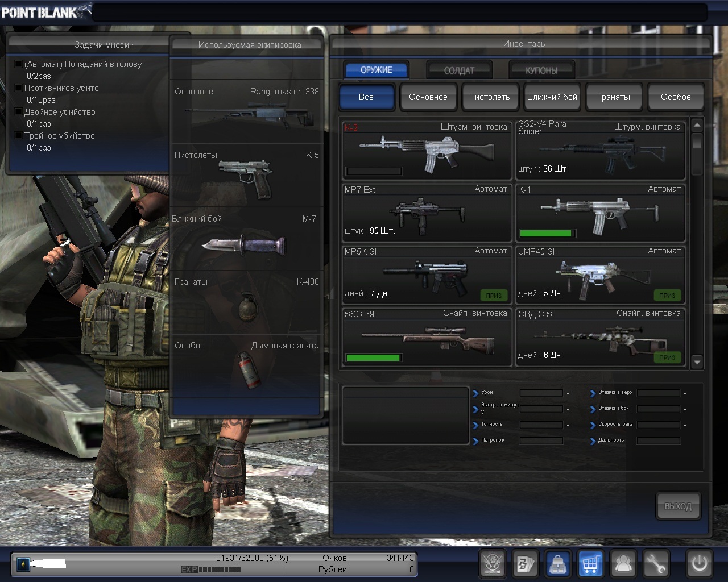Open the community friends icon
Screen dimensions: 728x582
(624, 564)
